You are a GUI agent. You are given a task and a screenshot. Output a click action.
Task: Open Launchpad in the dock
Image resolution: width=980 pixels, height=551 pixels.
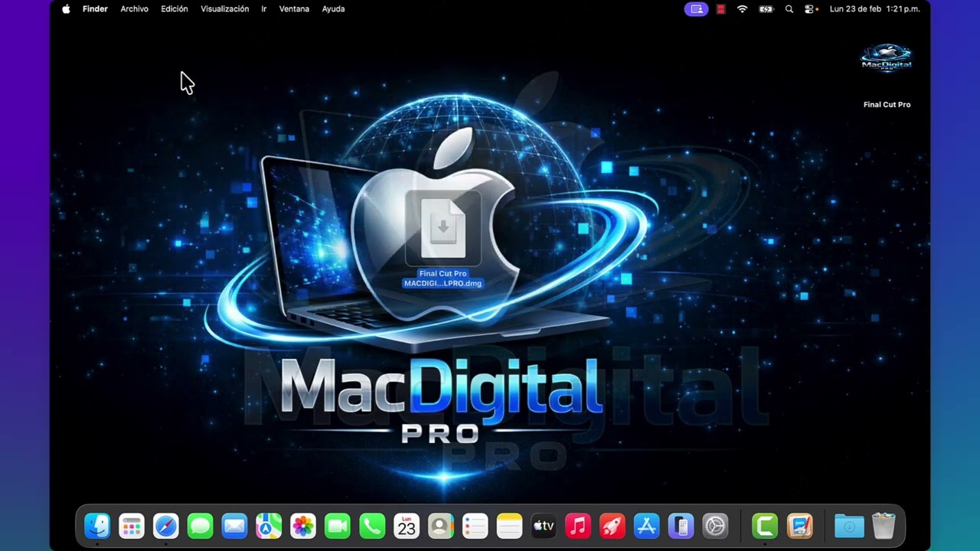[x=132, y=526]
